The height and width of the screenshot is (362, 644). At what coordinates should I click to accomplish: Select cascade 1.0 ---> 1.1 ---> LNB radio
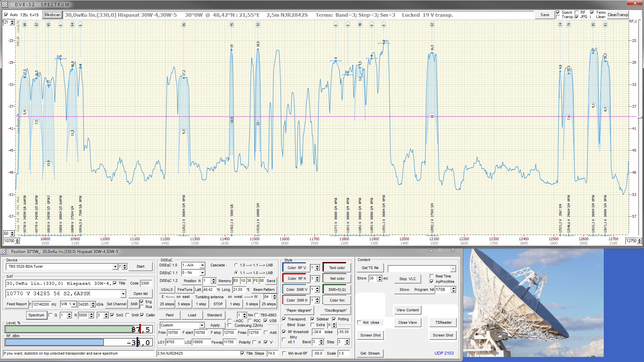pyautogui.click(x=236, y=265)
